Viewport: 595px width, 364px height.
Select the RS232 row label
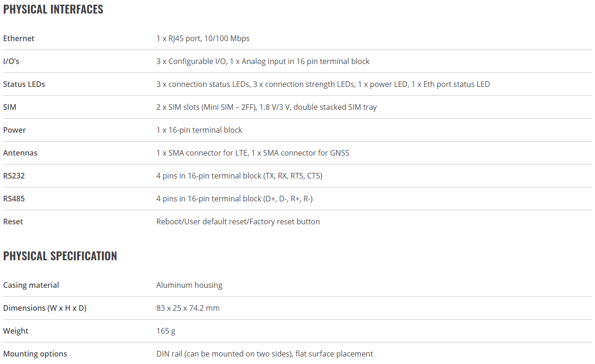(x=14, y=176)
